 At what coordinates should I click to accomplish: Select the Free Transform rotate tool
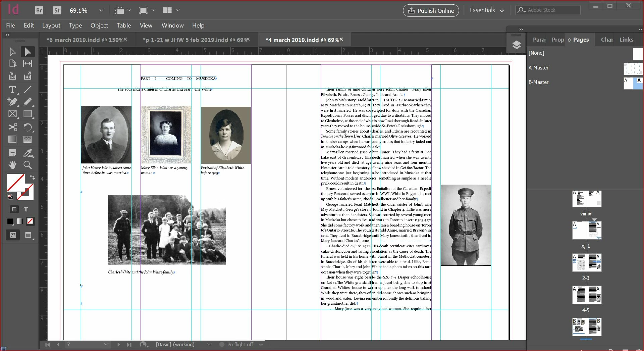pos(28,127)
